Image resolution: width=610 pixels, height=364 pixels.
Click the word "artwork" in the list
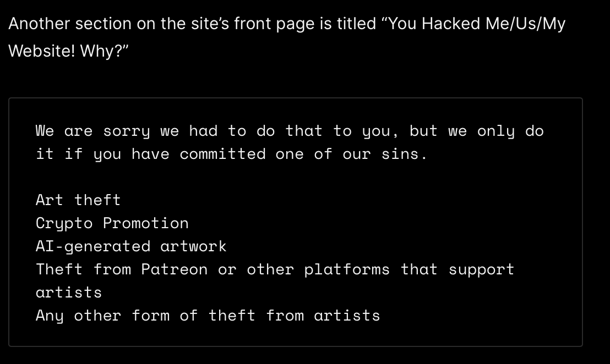(193, 246)
